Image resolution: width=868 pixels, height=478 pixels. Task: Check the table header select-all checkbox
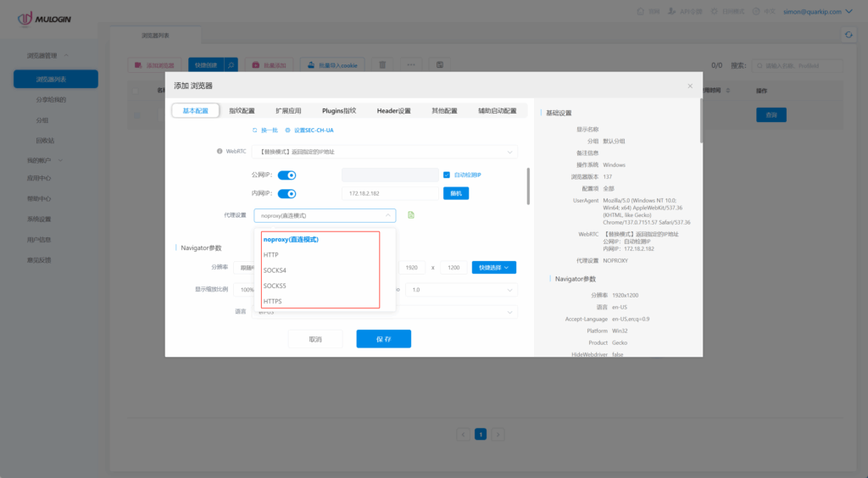tap(136, 90)
